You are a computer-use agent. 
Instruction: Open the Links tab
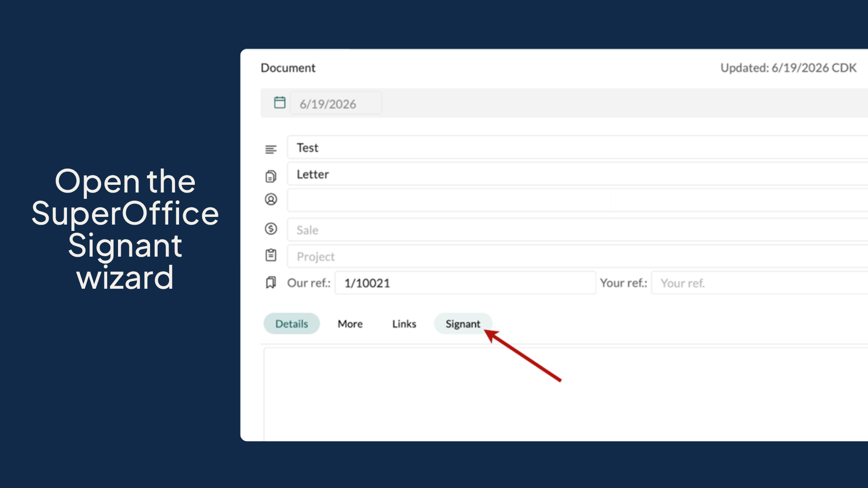404,324
